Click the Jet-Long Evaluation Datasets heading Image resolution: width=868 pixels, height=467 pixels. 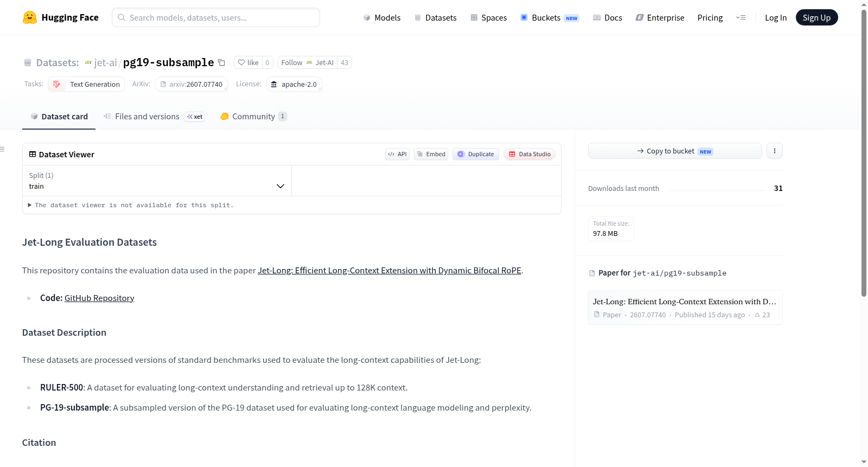tap(90, 242)
